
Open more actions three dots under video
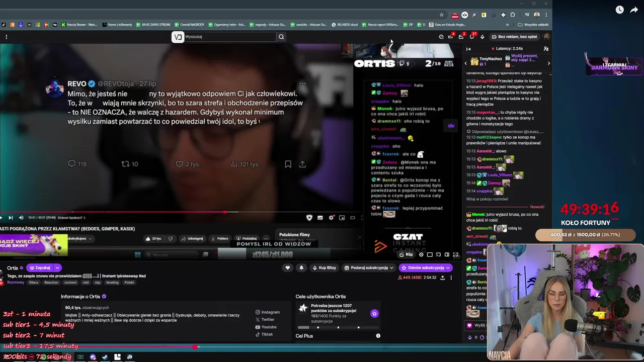[266, 238]
